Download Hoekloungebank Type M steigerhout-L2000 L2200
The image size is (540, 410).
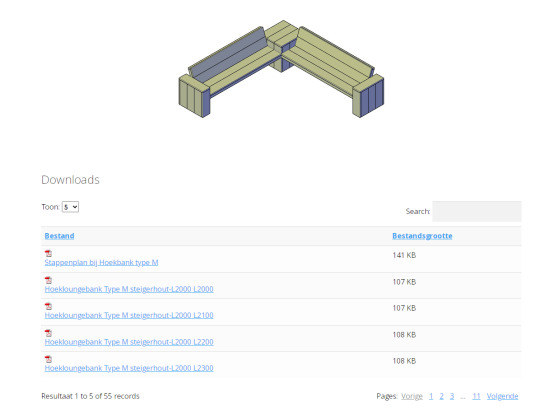(x=129, y=342)
